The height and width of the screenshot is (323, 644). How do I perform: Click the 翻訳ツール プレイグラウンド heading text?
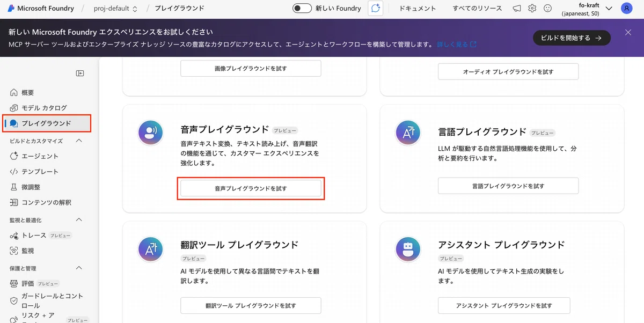(239, 245)
